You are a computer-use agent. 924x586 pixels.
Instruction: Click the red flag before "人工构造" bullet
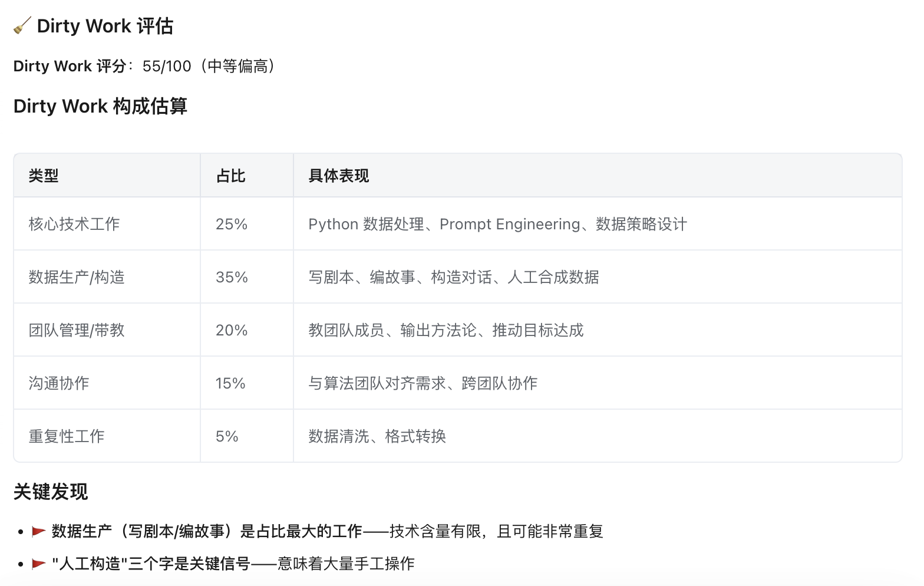tap(39, 564)
